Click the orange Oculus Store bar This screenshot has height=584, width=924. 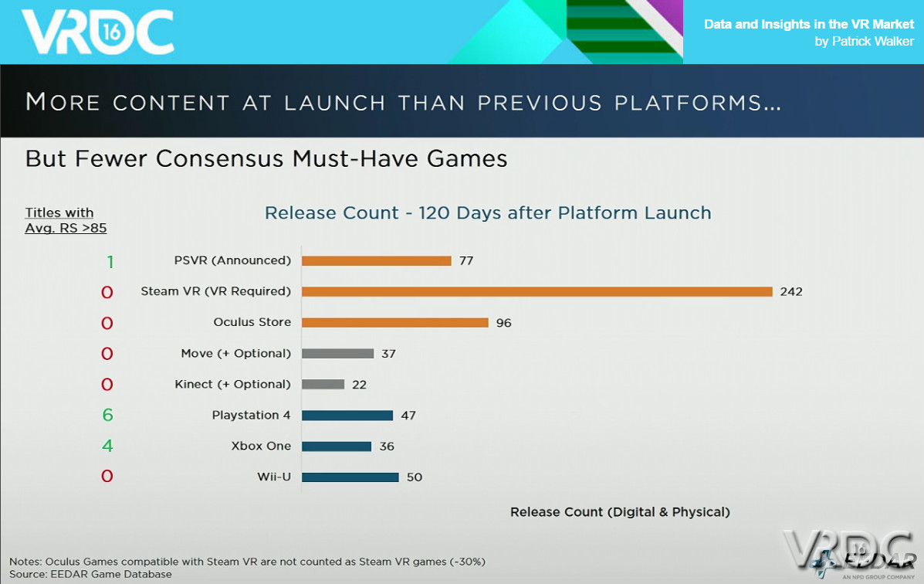point(394,322)
